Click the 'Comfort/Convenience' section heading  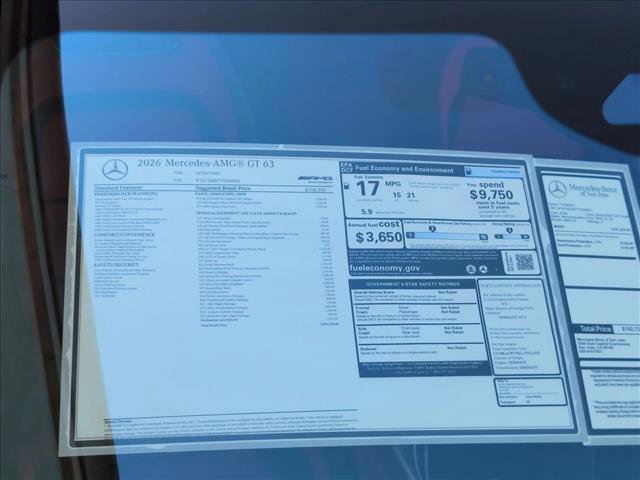124,235
